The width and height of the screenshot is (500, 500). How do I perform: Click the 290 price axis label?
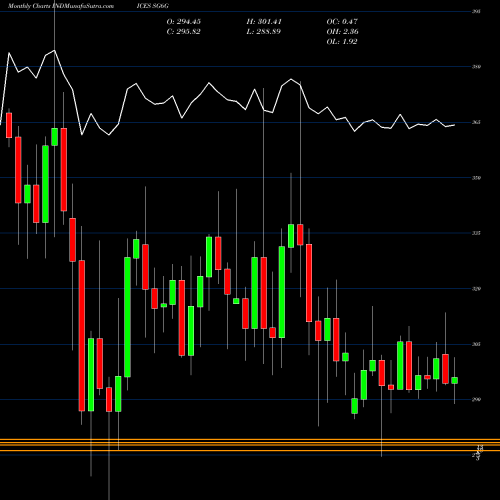point(476,399)
